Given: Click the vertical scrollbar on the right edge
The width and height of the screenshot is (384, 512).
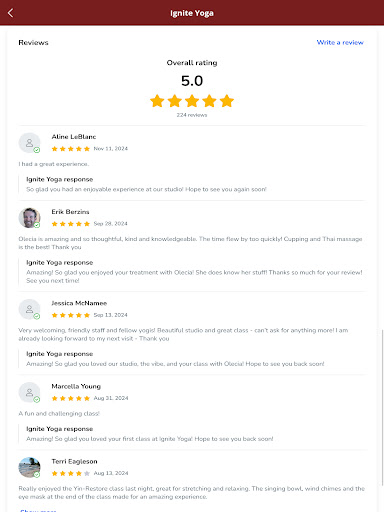Looking at the screenshot, I should [x=382, y=407].
